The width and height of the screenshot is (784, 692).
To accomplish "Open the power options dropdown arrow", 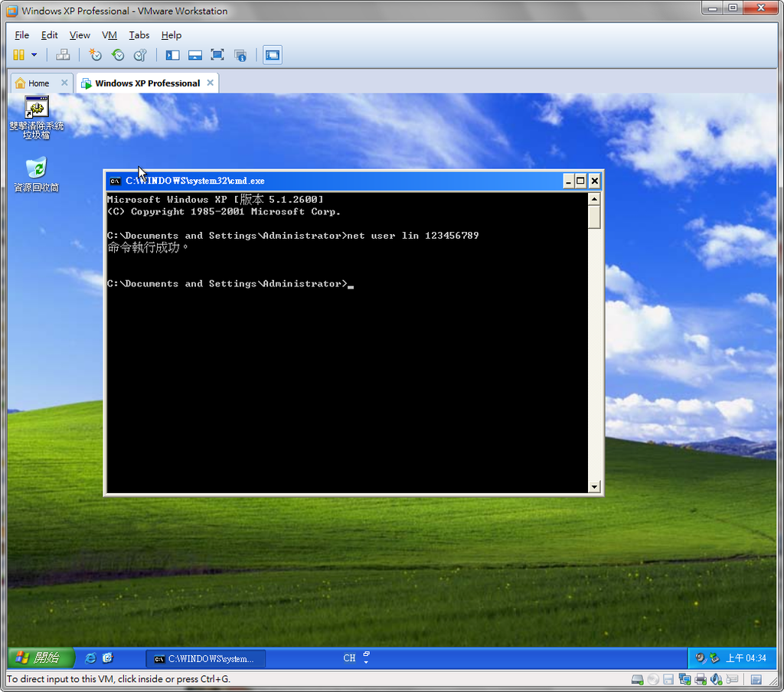I will [34, 55].
